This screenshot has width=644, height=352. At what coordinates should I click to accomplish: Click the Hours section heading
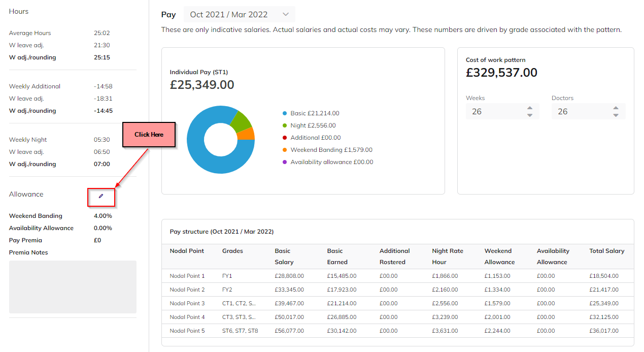pyautogui.click(x=19, y=11)
